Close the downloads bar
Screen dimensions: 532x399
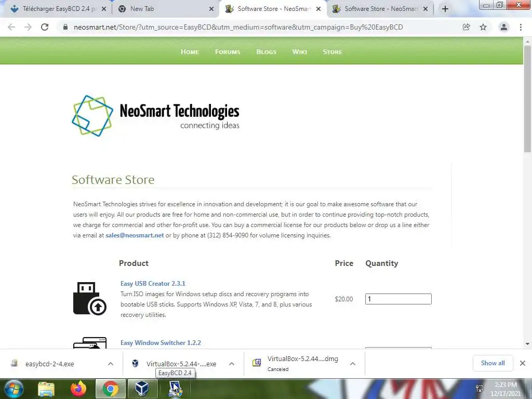tap(523, 363)
